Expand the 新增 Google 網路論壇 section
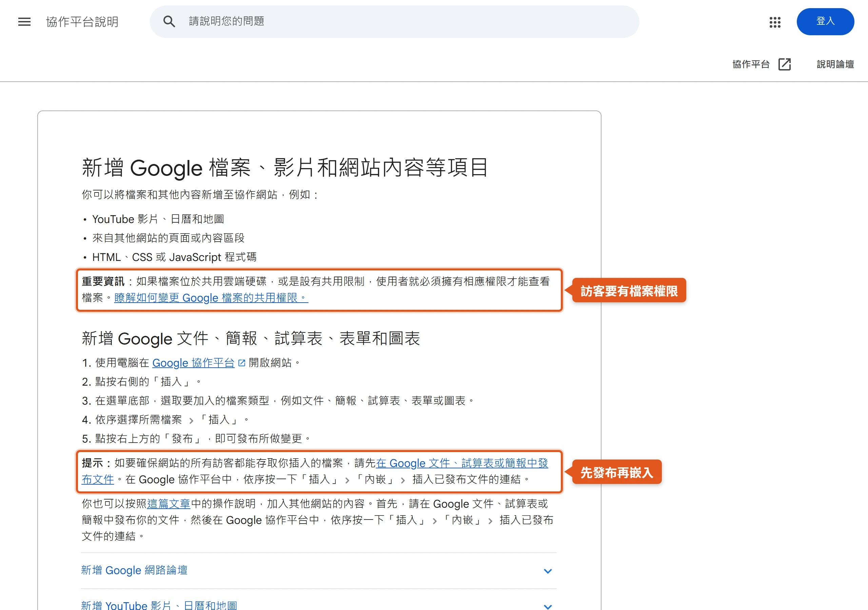 [318, 570]
